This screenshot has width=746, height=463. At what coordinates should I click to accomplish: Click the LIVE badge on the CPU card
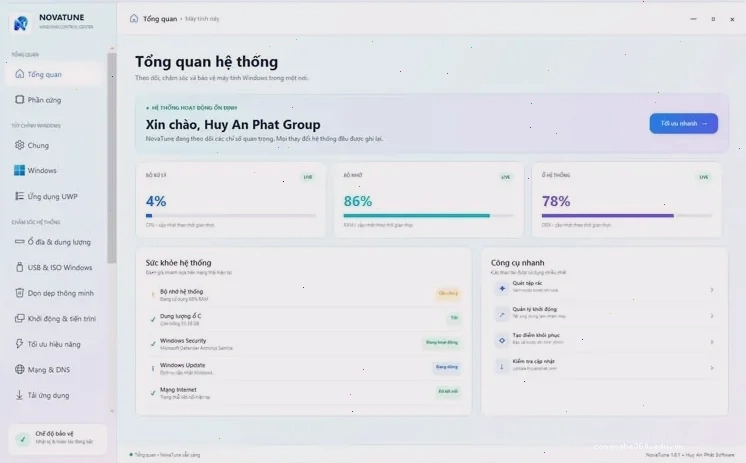[x=308, y=177]
